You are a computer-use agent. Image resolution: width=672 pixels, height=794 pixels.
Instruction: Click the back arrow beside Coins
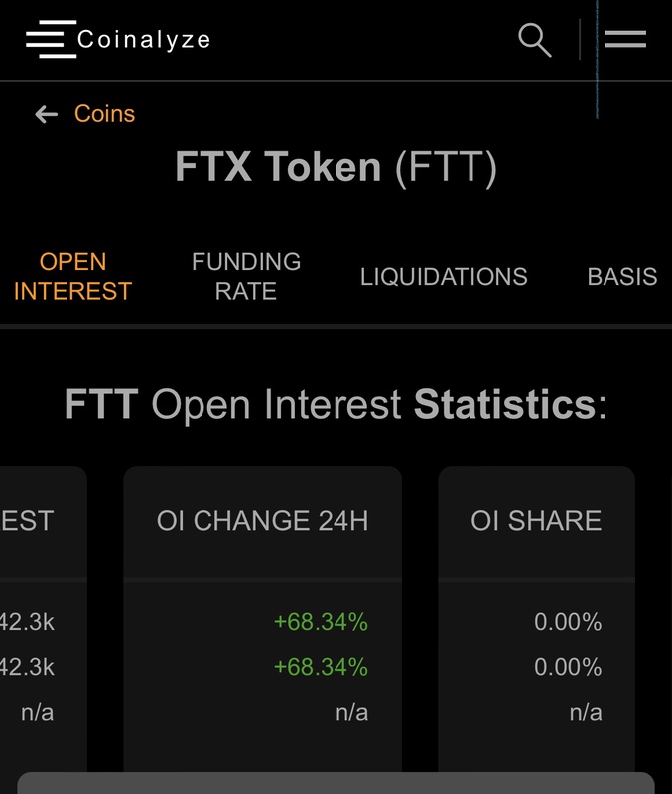point(46,114)
